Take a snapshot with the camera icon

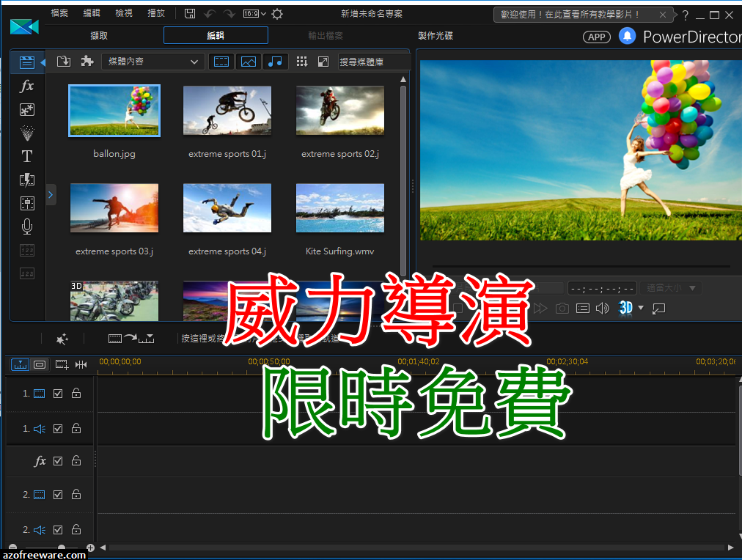(x=562, y=309)
